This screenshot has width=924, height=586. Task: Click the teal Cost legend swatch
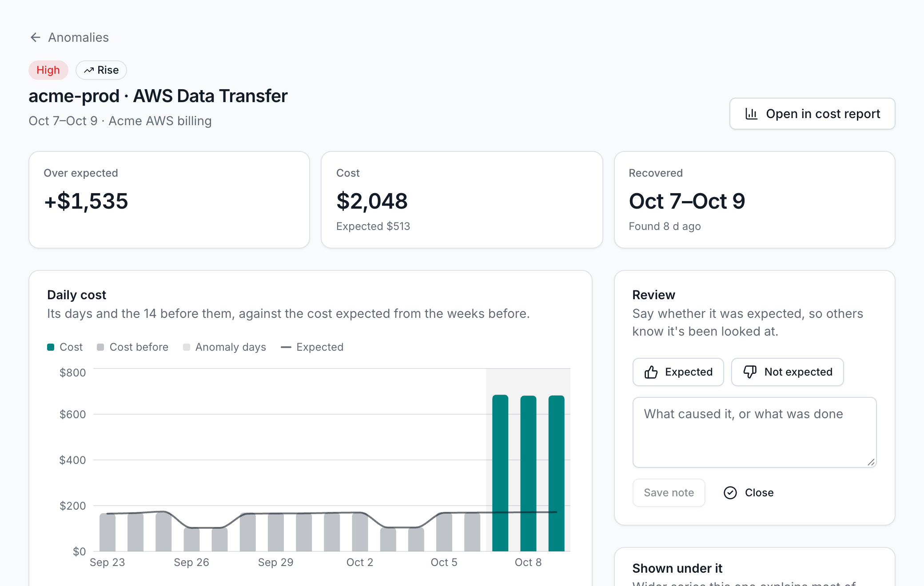coord(51,347)
